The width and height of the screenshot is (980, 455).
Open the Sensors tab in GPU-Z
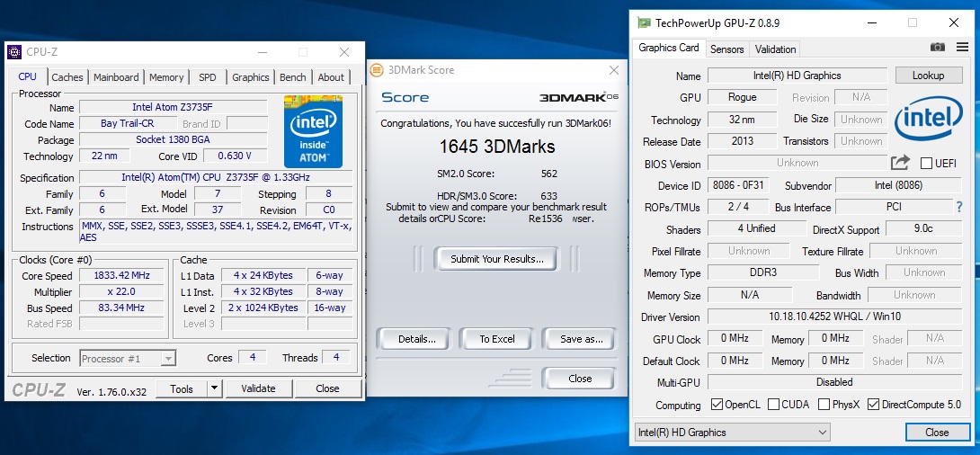(x=727, y=49)
